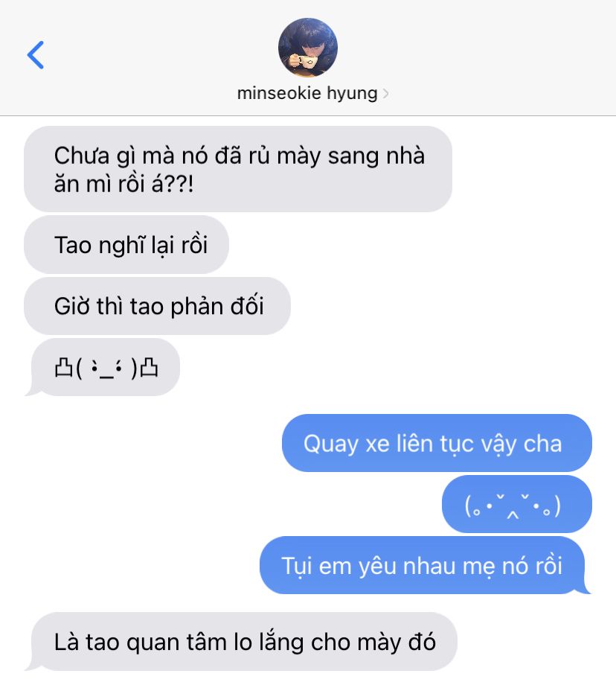
Task: Expand contact info with the gray chevron
Action: [x=385, y=94]
